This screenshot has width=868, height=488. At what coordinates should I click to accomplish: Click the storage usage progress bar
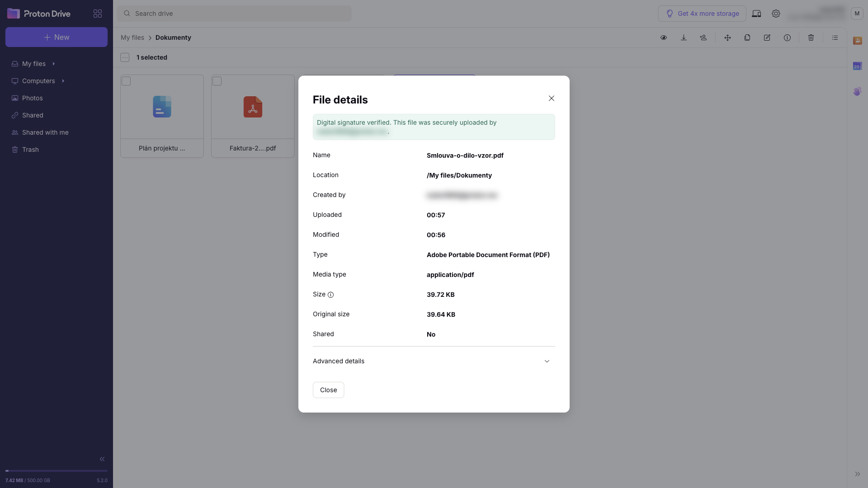(57, 471)
